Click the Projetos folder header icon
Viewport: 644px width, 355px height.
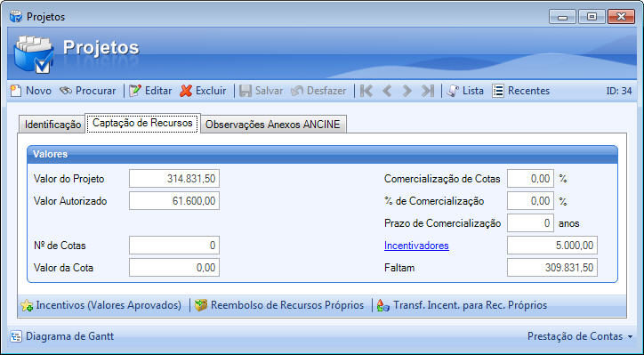point(34,53)
